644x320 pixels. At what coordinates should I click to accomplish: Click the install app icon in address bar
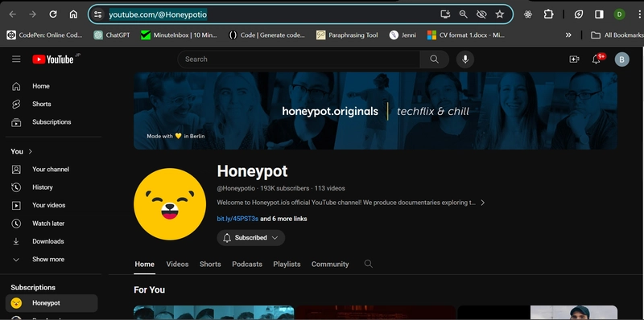(445, 14)
